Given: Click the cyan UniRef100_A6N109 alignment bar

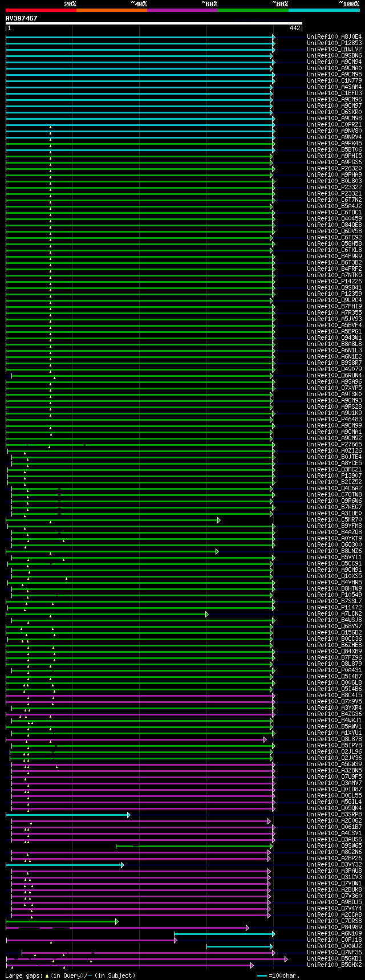Looking at the screenshot, I should tap(225, 934).
